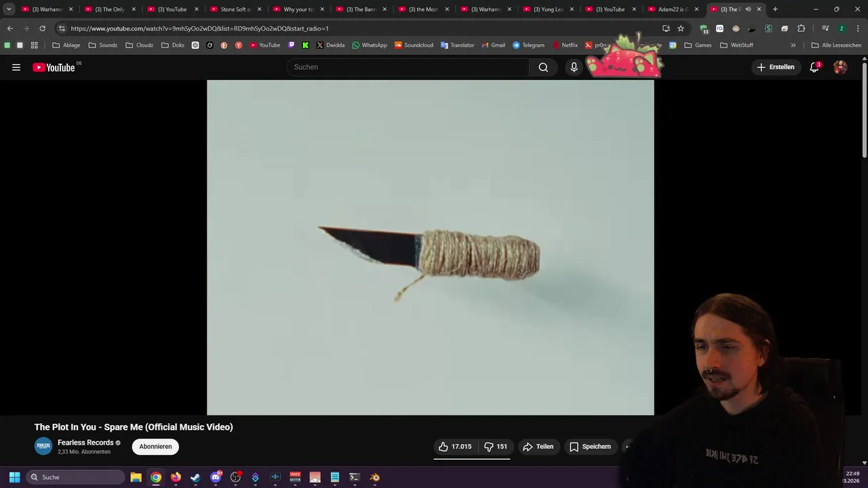Viewport: 868px width, 488px height.
Task: Mute the playing tab via its speaker icon
Action: (748, 9)
